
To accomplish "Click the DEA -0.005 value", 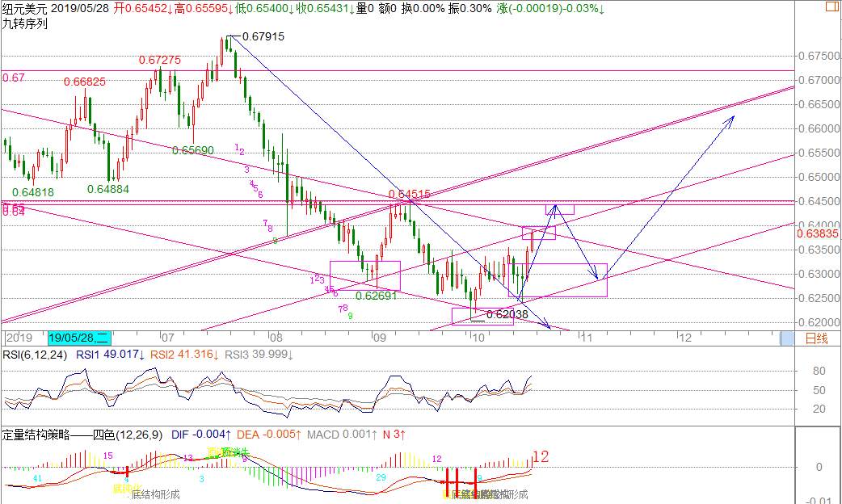I will pos(269,435).
